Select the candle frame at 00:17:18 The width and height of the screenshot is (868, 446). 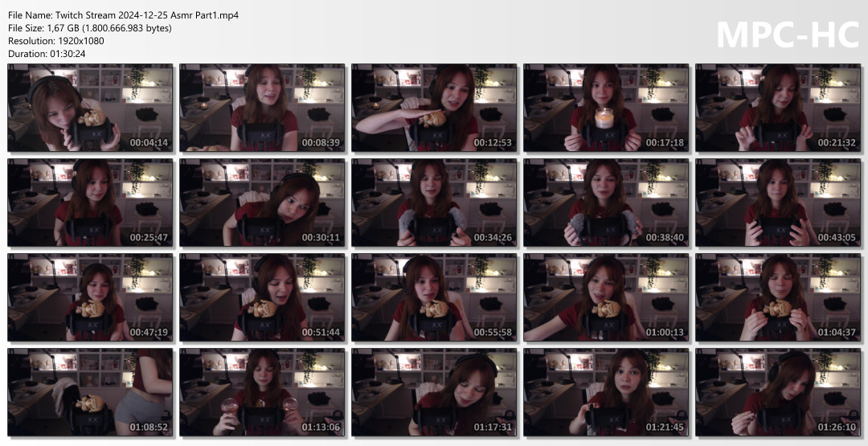point(606,108)
